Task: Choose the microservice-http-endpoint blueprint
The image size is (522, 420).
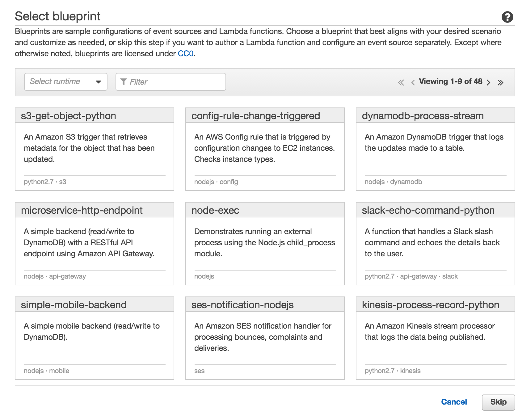Action: coord(95,244)
